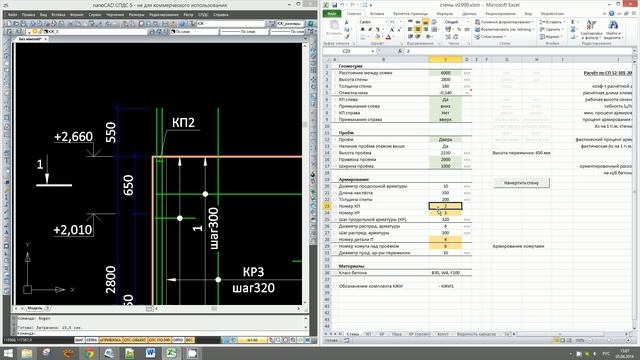Open the font name dropdown in Excel

(386, 22)
